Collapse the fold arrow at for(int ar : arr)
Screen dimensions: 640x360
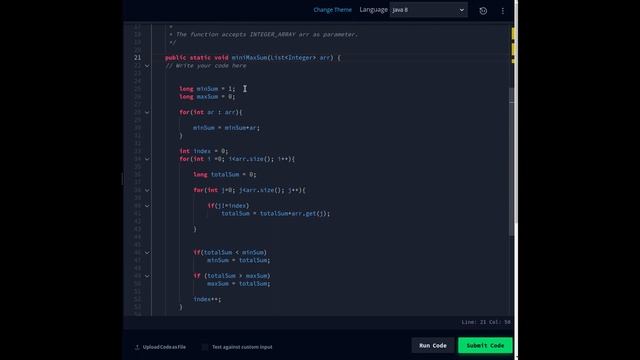click(x=147, y=112)
